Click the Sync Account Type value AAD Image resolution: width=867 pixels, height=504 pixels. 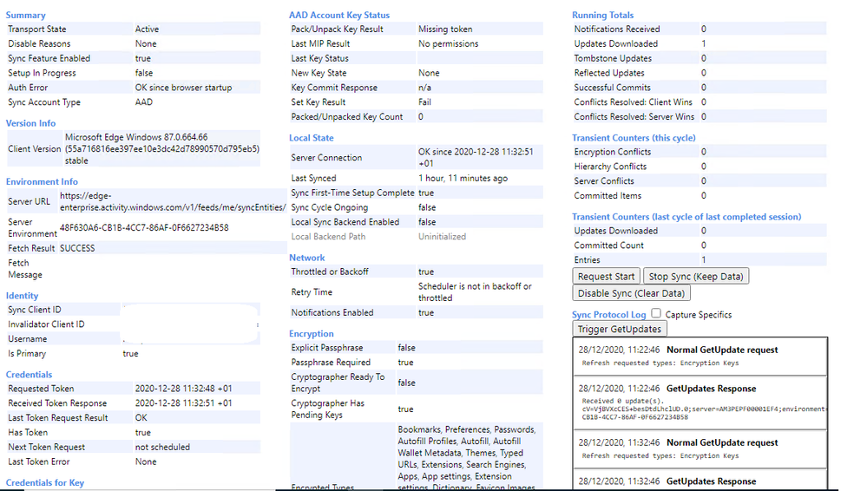click(x=144, y=101)
